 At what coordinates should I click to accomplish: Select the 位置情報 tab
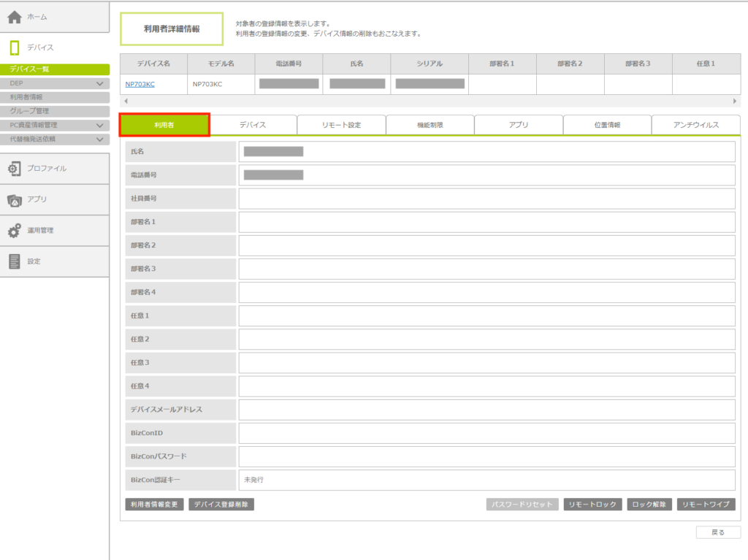607,125
